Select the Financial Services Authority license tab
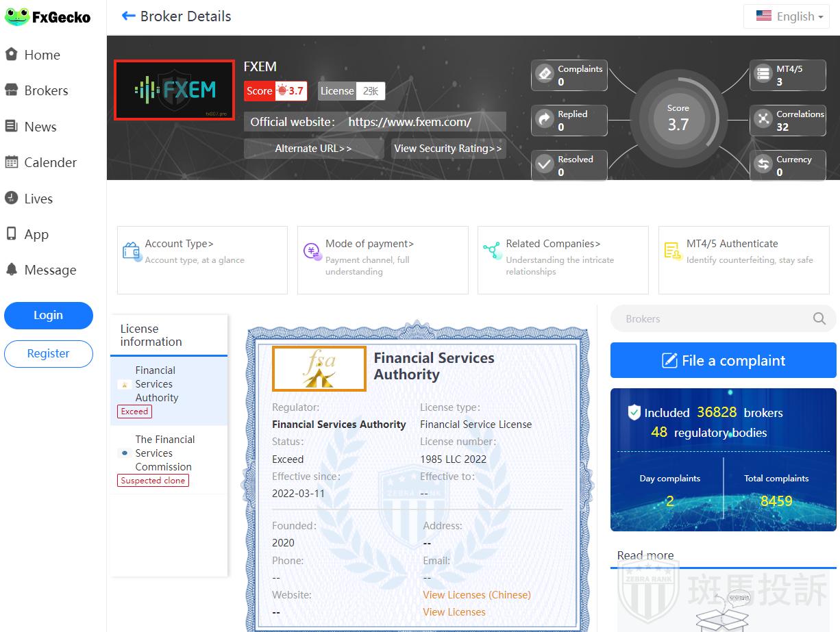 [169, 390]
